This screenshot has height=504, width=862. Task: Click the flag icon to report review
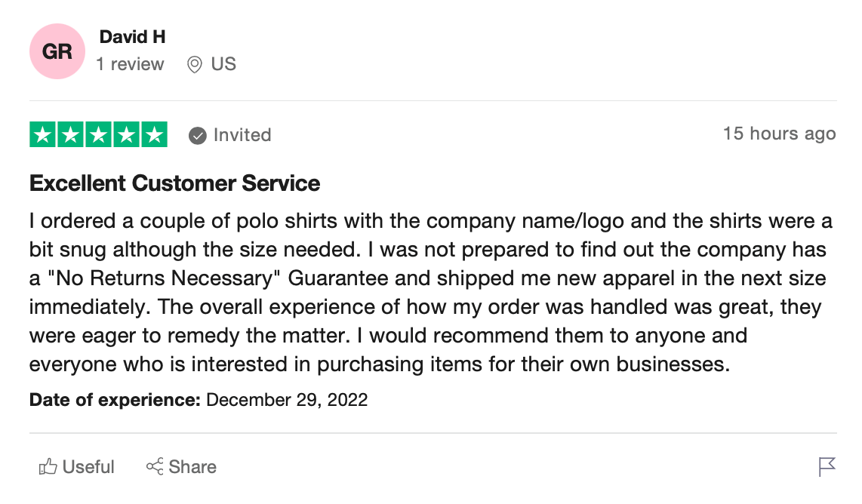(827, 466)
